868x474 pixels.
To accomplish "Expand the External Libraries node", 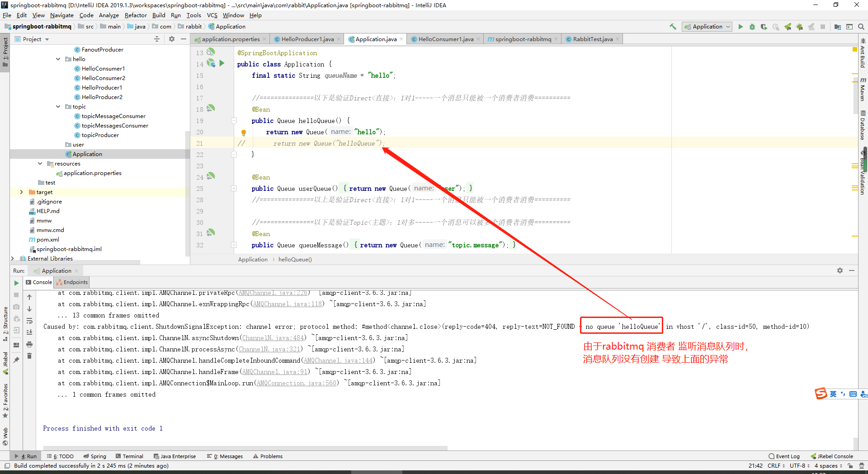I will (x=13, y=258).
